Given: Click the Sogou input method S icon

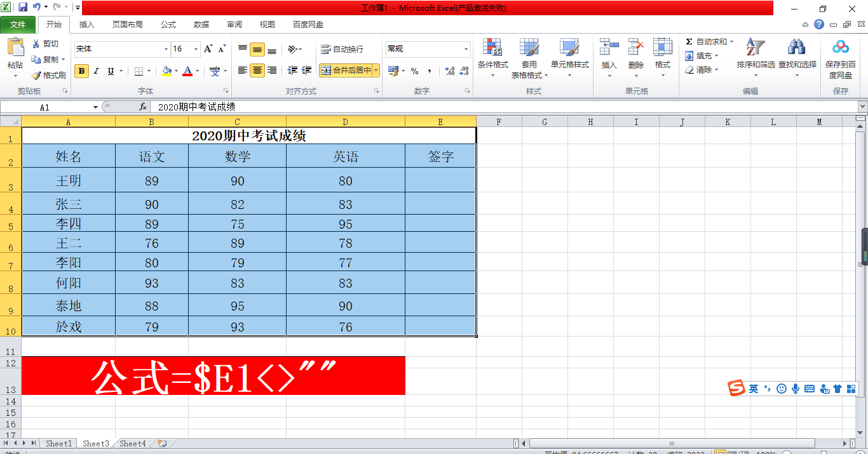Looking at the screenshot, I should pyautogui.click(x=736, y=388).
